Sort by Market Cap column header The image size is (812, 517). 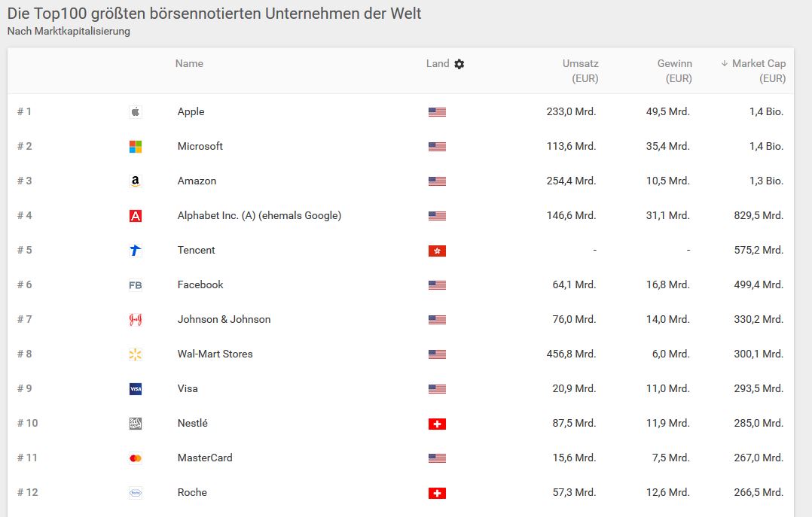[758, 64]
